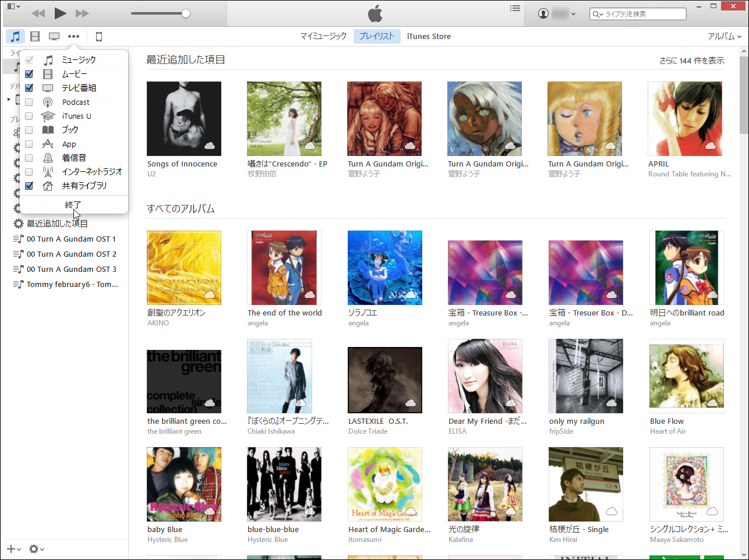Open the 創聖のアクエリオン album cover

pos(184,268)
